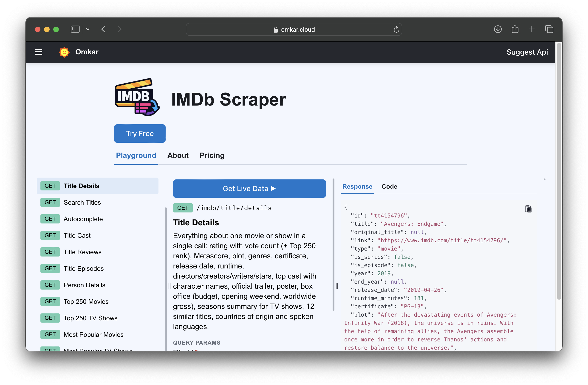Click the /imdb/title/details endpoint path
This screenshot has height=385, width=588.
tap(234, 208)
